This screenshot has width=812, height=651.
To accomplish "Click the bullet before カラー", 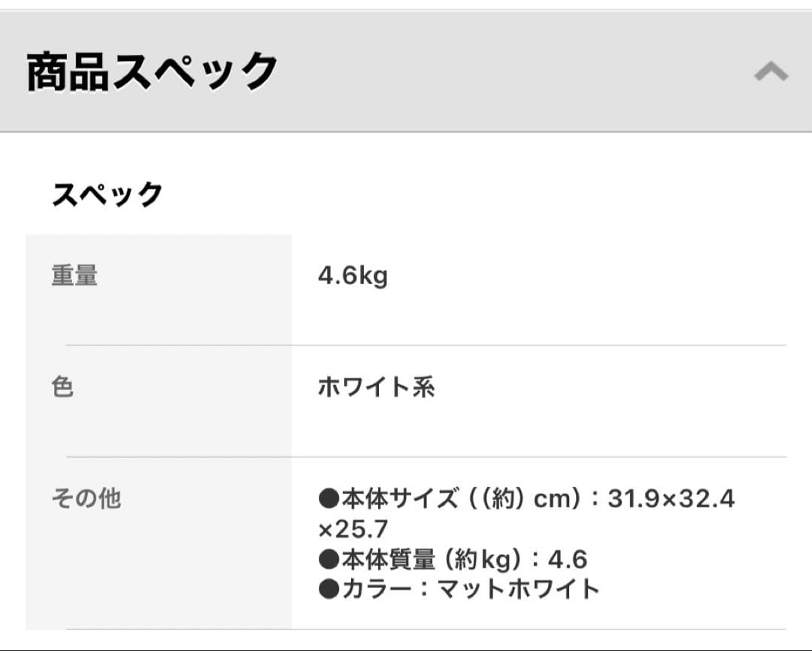I will point(329,589).
